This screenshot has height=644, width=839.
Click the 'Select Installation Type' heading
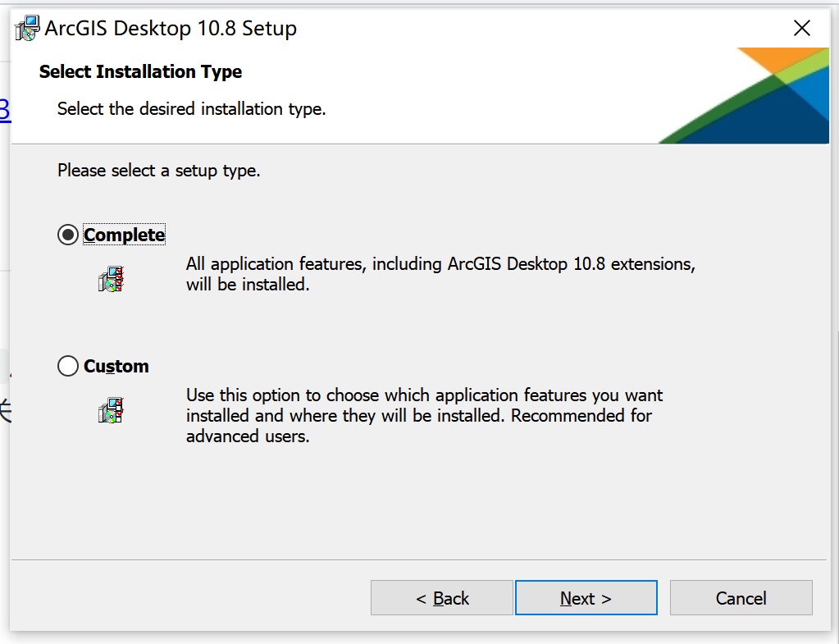pyautogui.click(x=140, y=71)
